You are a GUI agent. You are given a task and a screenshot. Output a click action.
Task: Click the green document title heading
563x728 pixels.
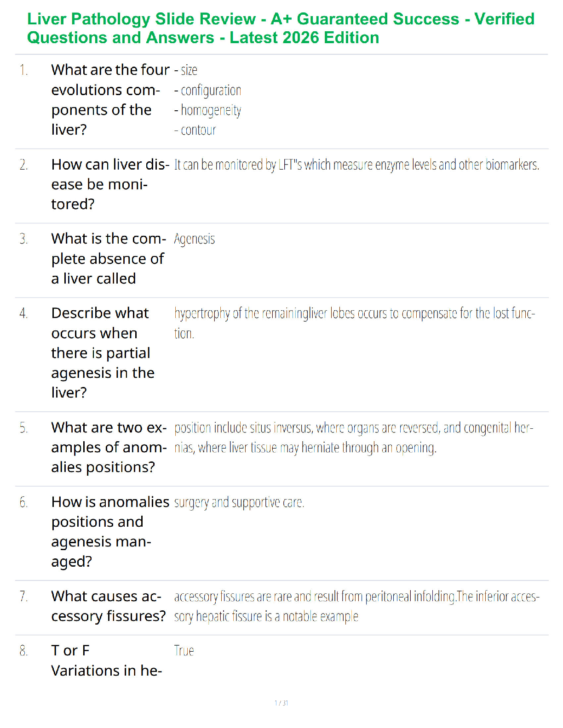[x=281, y=28]
